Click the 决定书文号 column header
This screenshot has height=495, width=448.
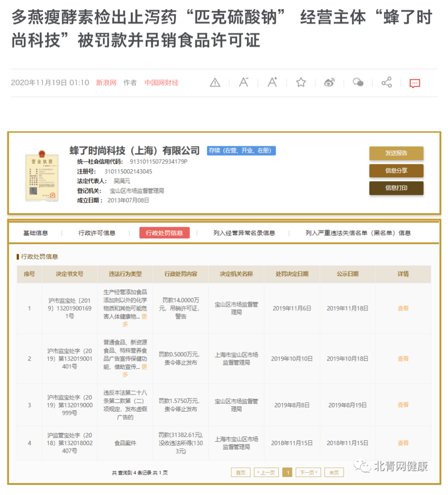click(x=70, y=274)
